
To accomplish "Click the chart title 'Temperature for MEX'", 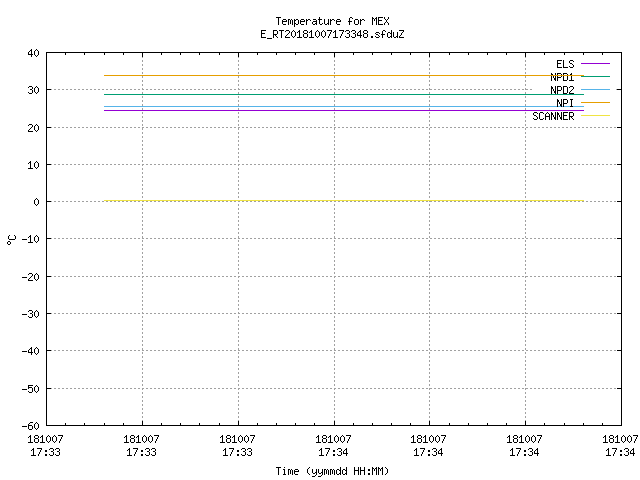I will 332,21.
